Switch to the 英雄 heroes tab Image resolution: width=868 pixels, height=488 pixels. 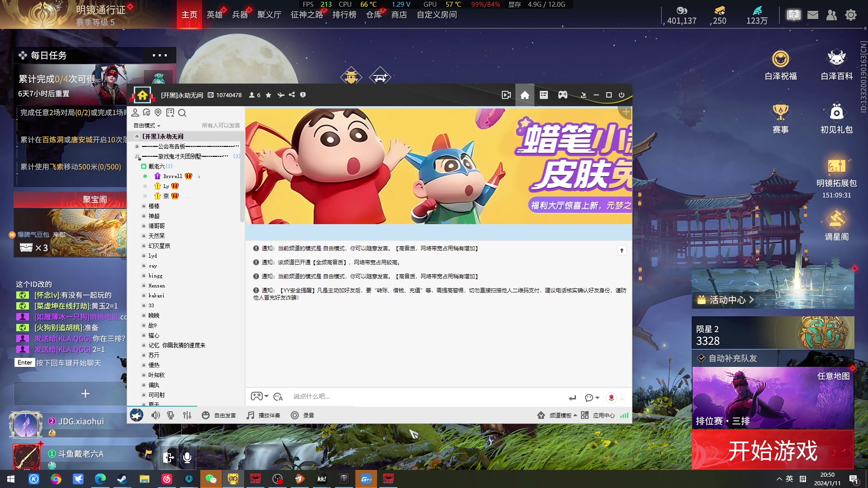pos(214,15)
